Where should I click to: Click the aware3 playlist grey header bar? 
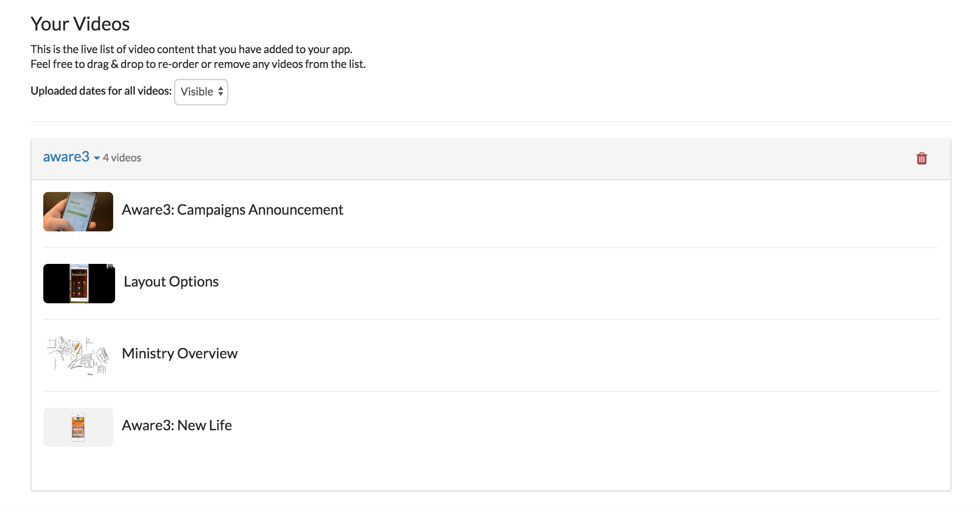490,159
